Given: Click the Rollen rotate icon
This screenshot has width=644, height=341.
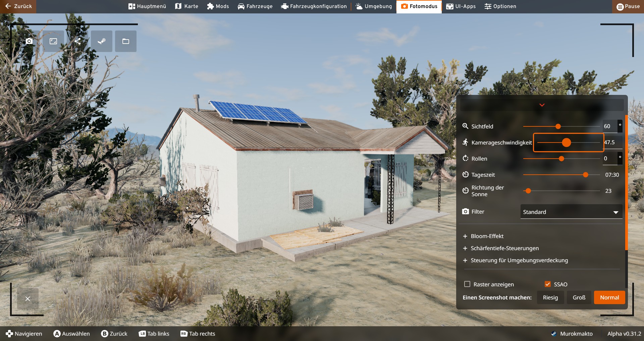Looking at the screenshot, I should coord(465,158).
